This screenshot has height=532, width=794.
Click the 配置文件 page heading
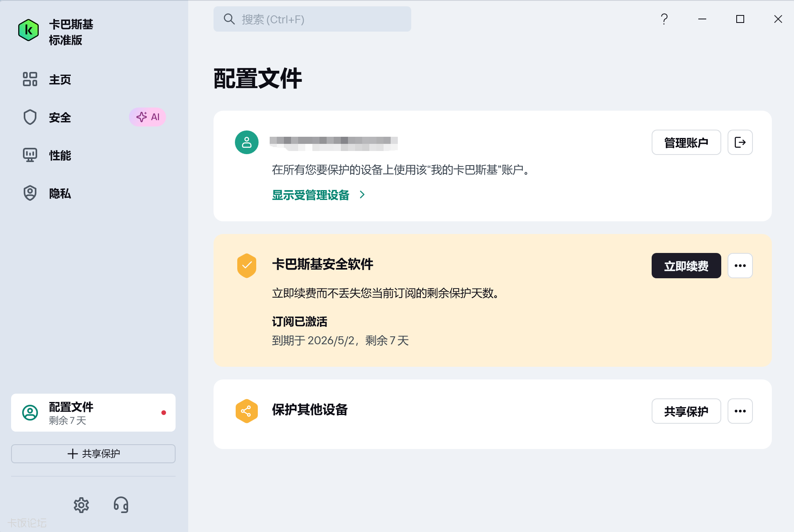click(258, 78)
